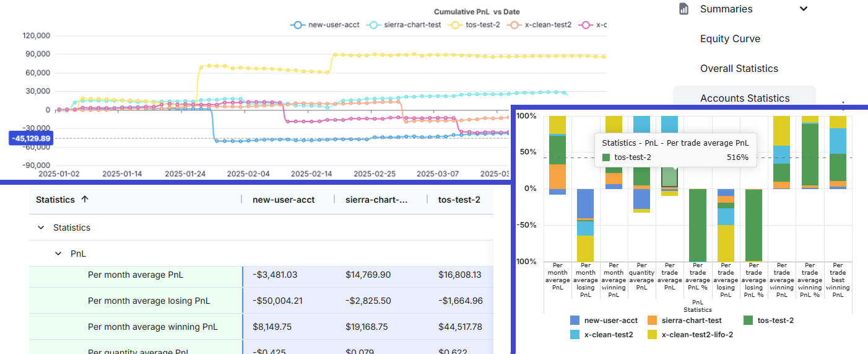Collapse the PnL subgroup row
The width and height of the screenshot is (868, 354).
pyautogui.click(x=58, y=254)
